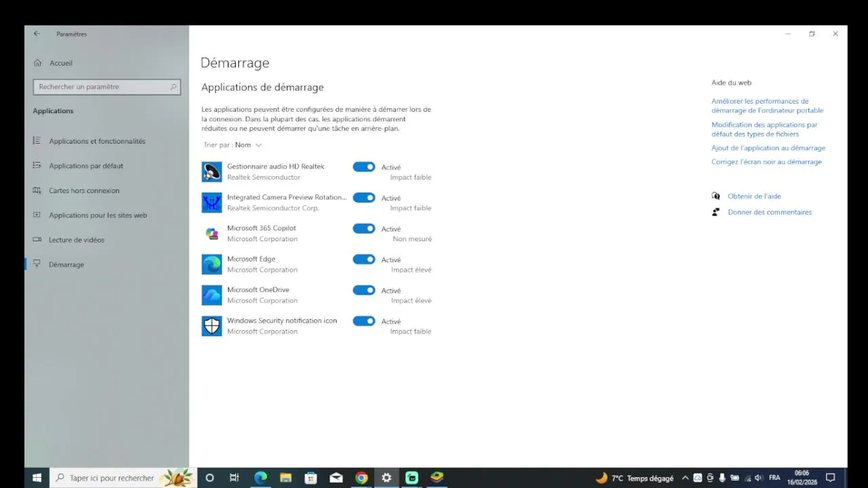Click "Ajout de l'application au démarrage" link
The height and width of the screenshot is (488, 868).
[x=768, y=148]
